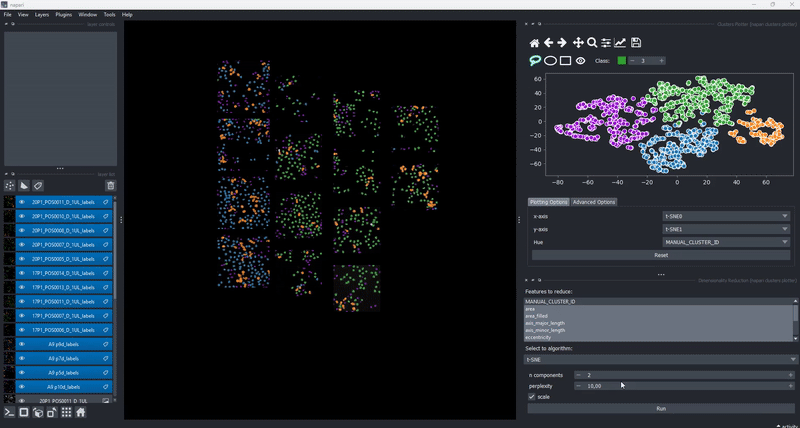This screenshot has width=800, height=428.
Task: Hide the 17P1_POS0013_D_1UL_labels layer
Action: pos(22,288)
